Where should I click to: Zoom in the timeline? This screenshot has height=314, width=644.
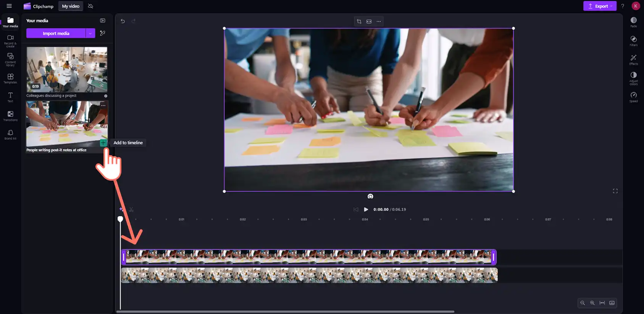[x=592, y=303]
